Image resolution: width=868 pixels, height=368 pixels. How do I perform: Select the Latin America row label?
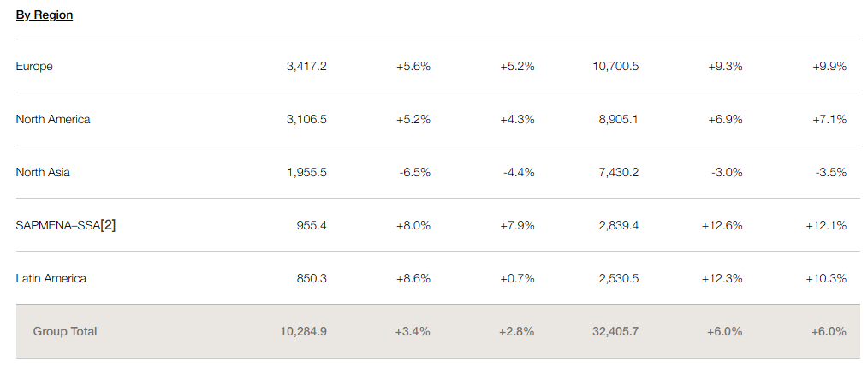51,278
